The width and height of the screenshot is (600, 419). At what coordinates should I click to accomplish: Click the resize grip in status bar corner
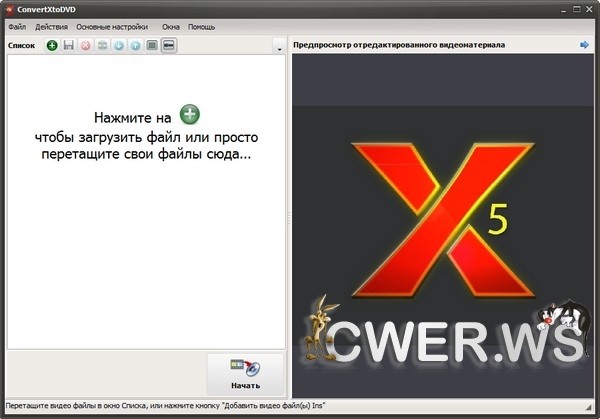click(x=589, y=408)
